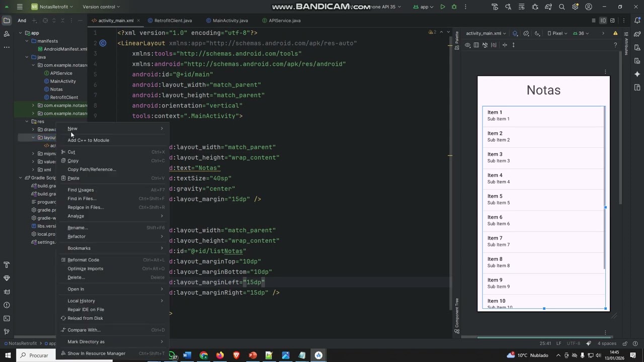The image size is (644, 362).
Task: Click the design help question mark
Action: click(x=615, y=45)
